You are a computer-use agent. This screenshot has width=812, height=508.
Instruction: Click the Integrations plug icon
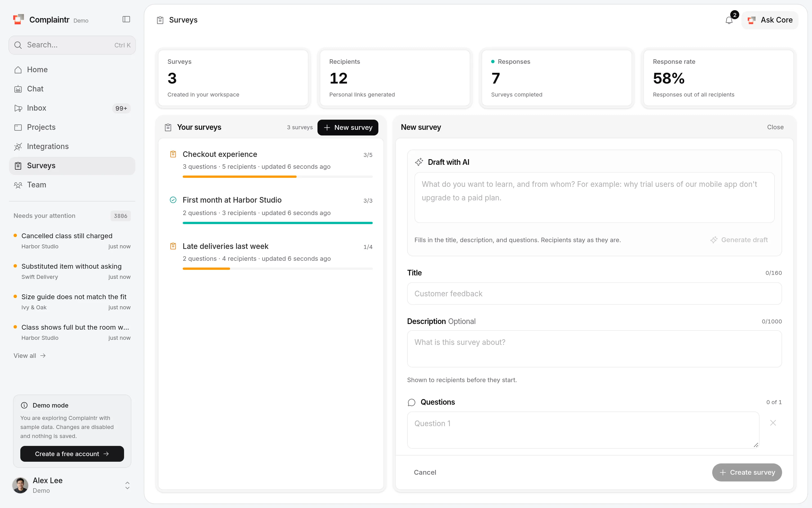click(x=18, y=146)
